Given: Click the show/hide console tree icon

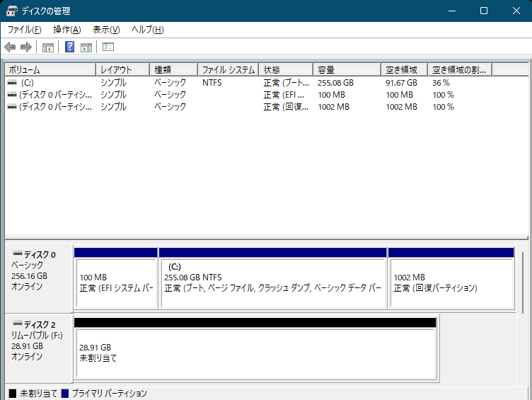Looking at the screenshot, I should [x=48, y=47].
